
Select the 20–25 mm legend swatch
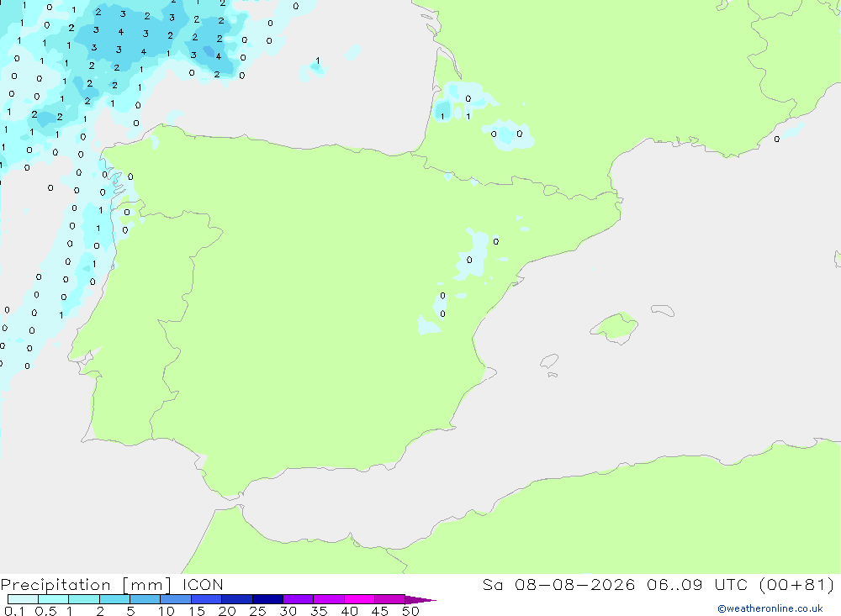pyautogui.click(x=236, y=599)
